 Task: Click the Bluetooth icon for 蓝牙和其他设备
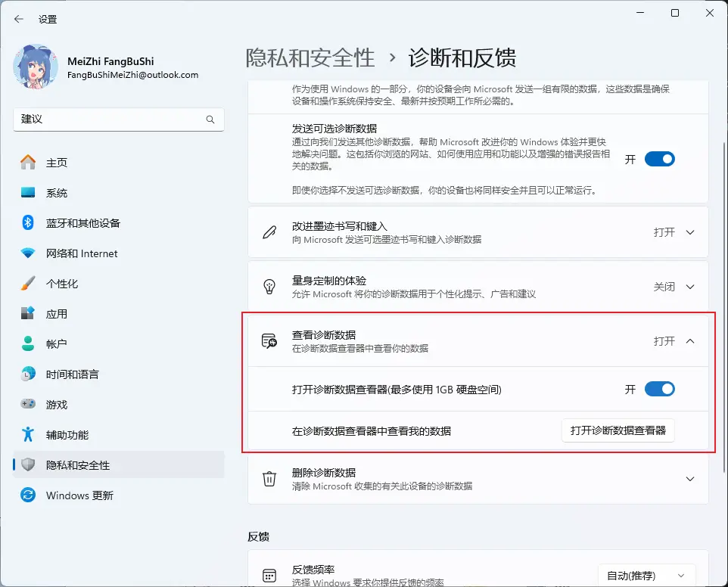click(28, 223)
